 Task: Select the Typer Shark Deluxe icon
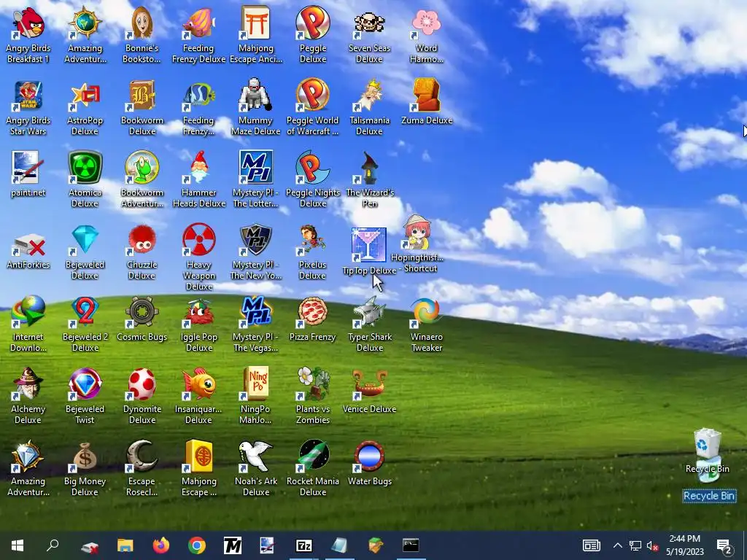370,312
